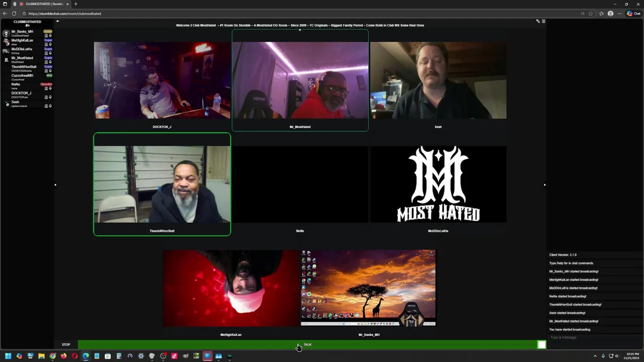Open the browser three-dots settings menu
Viewport: 644px width, 362px height.
pyautogui.click(x=619, y=14)
